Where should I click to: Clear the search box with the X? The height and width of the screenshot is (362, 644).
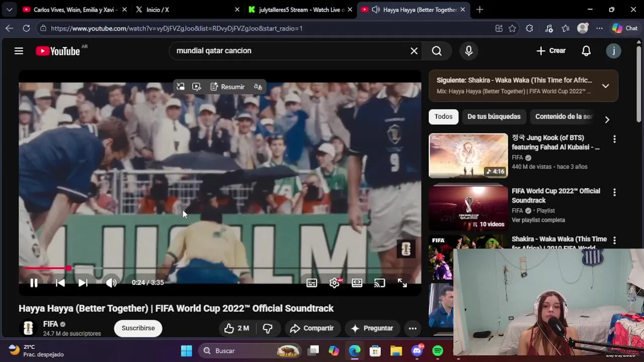coord(414,51)
